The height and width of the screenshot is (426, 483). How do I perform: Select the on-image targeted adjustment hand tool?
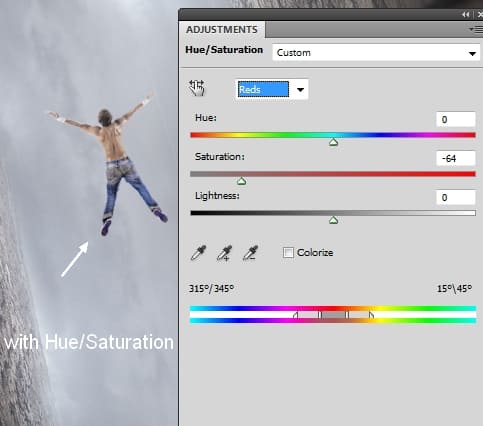click(197, 88)
